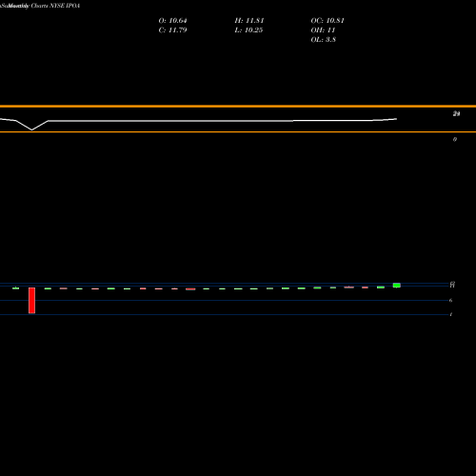Select the open value "O: 10.64"
Image resolution: width=476 pixels, height=476 pixels.
(x=172, y=20)
